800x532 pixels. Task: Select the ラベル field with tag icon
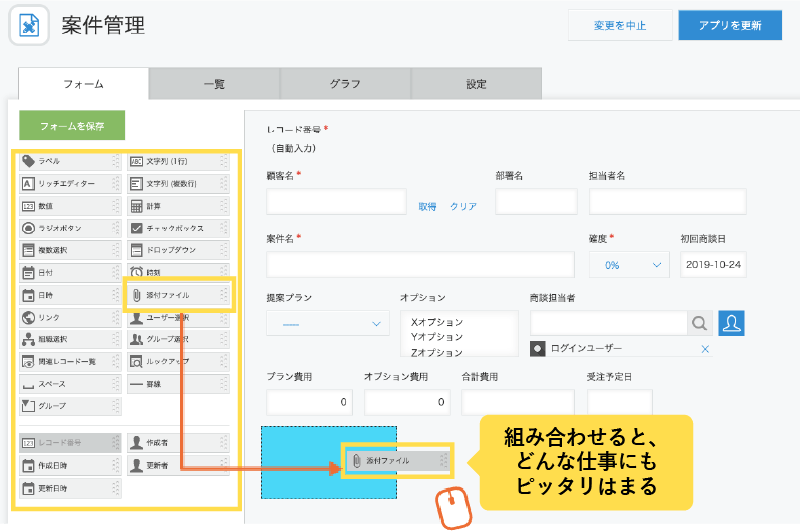(x=68, y=161)
